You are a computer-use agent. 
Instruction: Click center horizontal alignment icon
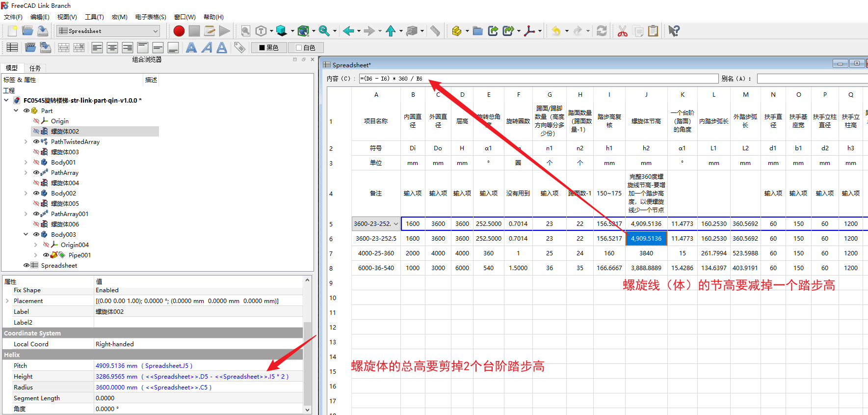(x=112, y=48)
